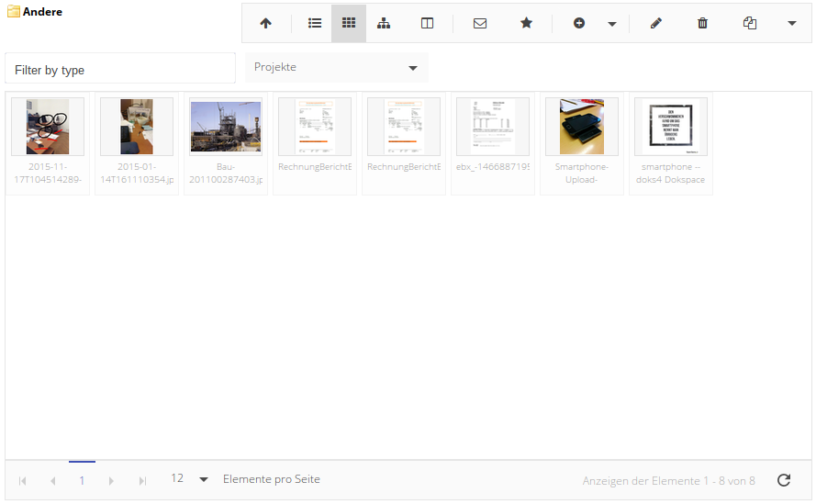Image resolution: width=816 pixels, height=504 pixels.
Task: Click the Filter by type field
Action: click(x=120, y=70)
